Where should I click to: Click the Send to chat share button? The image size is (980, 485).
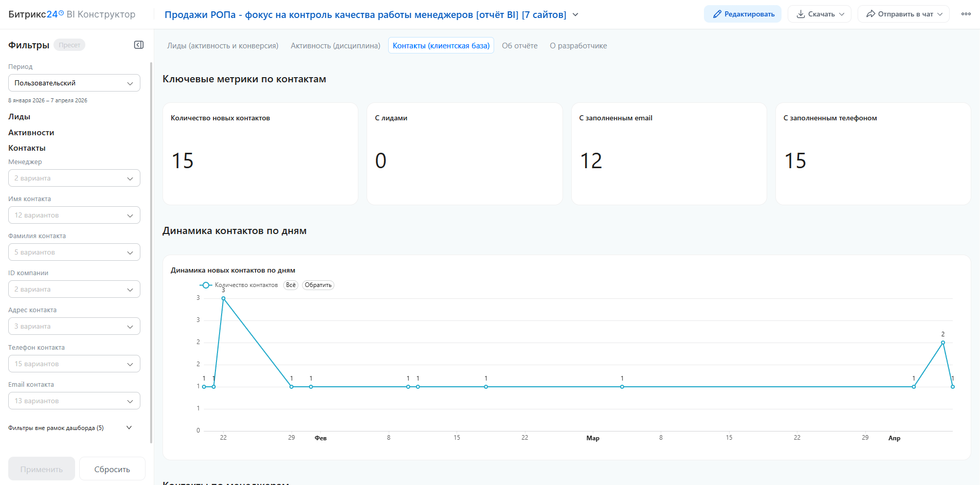[903, 14]
